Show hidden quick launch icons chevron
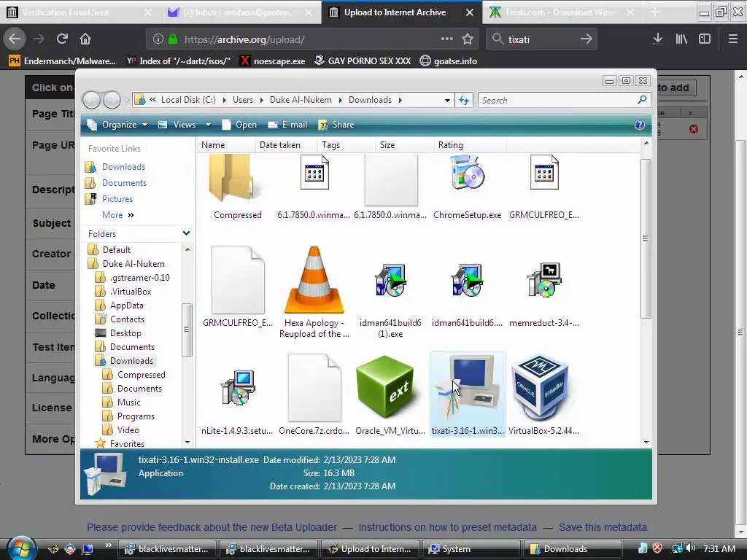Viewport: 747px width, 560px height. click(x=109, y=545)
